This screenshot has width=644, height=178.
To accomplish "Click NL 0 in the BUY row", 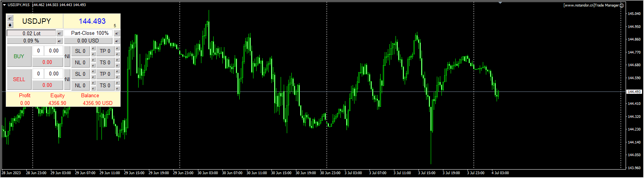I will coord(80,62).
